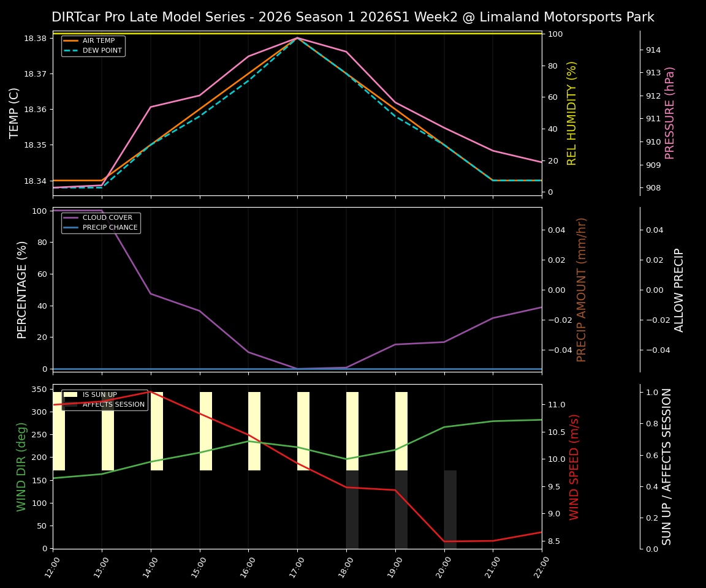Click the blue PRECIP CHANCE legend marker
The width and height of the screenshot is (706, 588).
[x=70, y=227]
